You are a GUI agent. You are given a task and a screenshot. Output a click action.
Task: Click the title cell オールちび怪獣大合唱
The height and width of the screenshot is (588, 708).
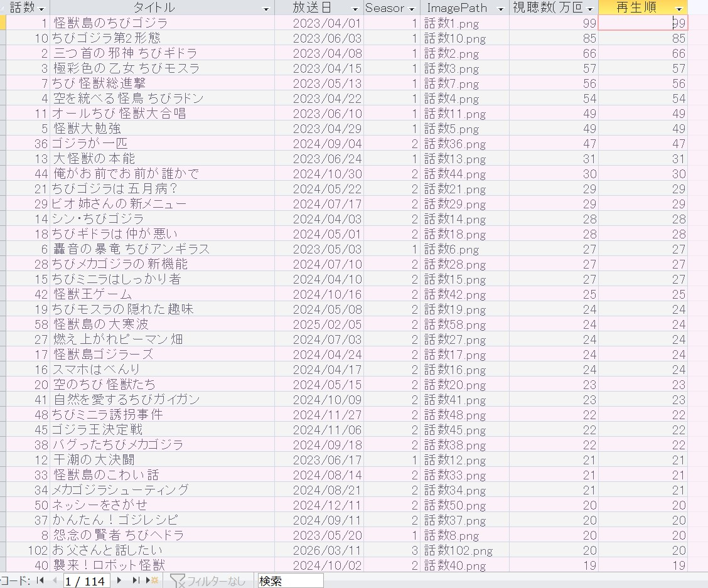click(x=162, y=114)
